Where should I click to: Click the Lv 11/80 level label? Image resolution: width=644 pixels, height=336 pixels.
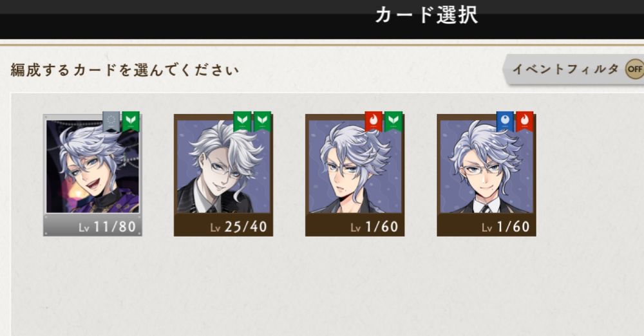click(x=107, y=227)
